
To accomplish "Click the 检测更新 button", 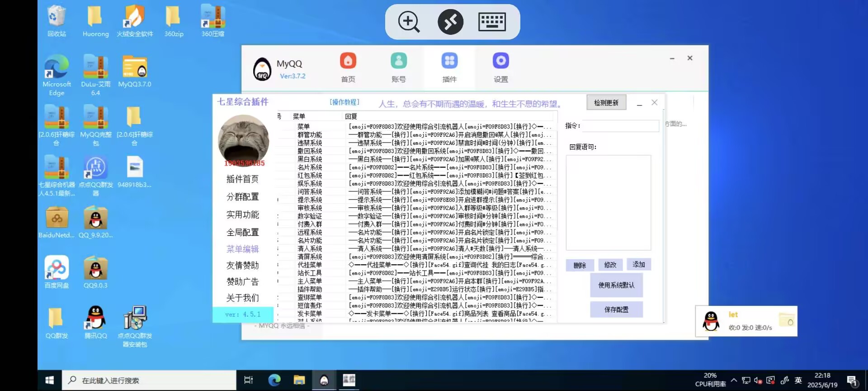I will click(606, 103).
